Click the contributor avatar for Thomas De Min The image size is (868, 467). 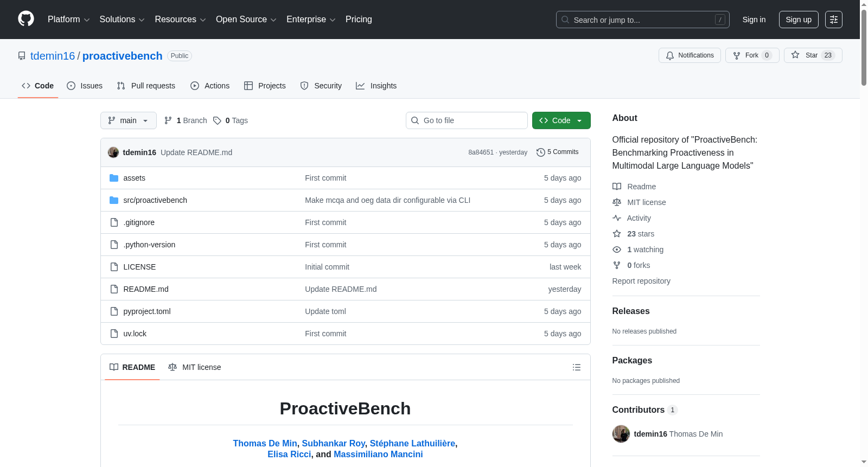point(621,434)
